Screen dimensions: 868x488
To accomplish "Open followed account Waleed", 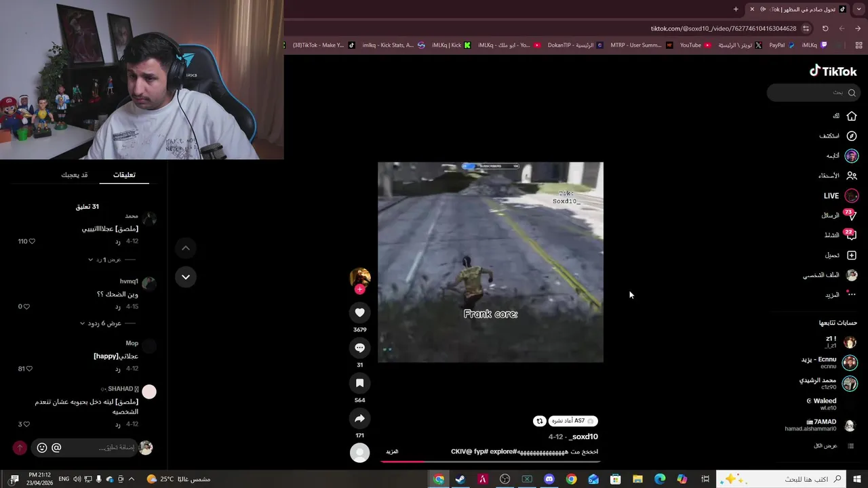I will click(x=831, y=405).
